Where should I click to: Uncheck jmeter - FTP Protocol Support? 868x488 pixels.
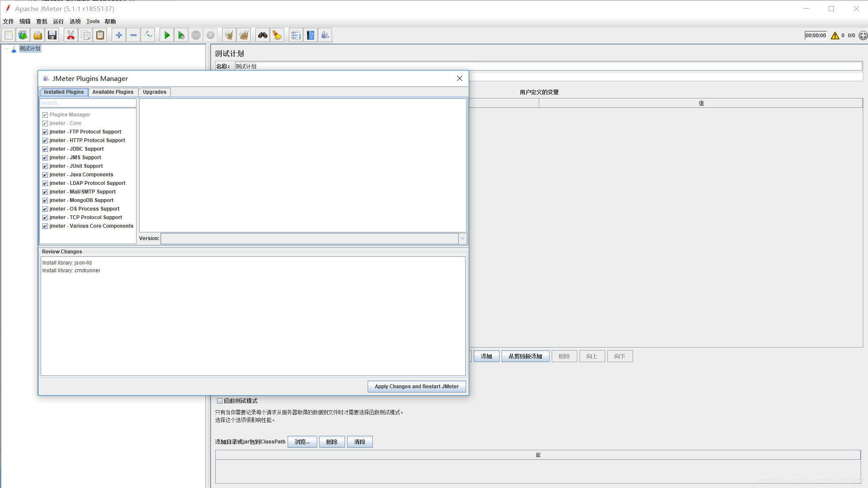point(45,132)
